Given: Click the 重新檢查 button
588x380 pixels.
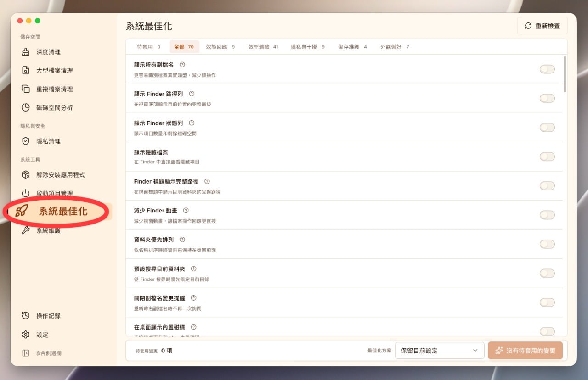Looking at the screenshot, I should pyautogui.click(x=542, y=26).
